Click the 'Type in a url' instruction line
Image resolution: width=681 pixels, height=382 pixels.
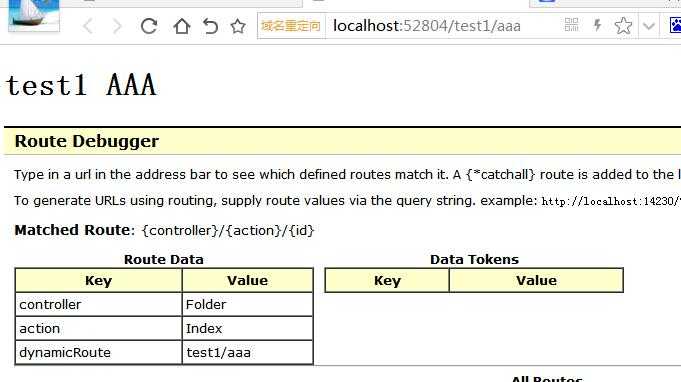pos(347,175)
